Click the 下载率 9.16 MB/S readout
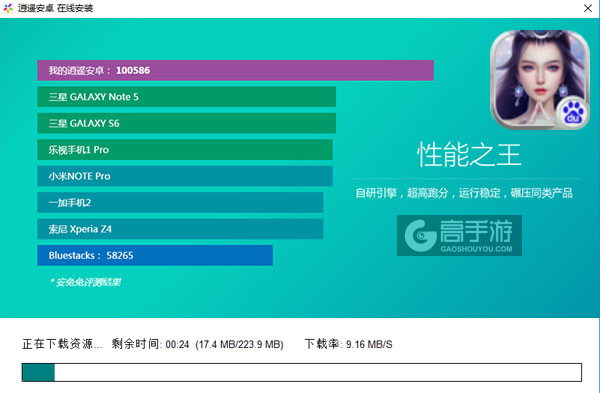This screenshot has height=393, width=600. coord(348,344)
